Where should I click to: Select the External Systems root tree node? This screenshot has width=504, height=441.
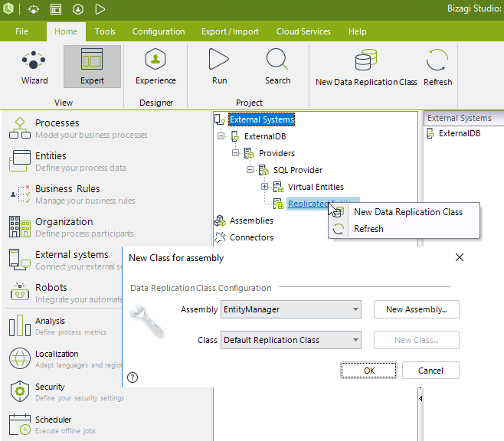click(x=261, y=119)
